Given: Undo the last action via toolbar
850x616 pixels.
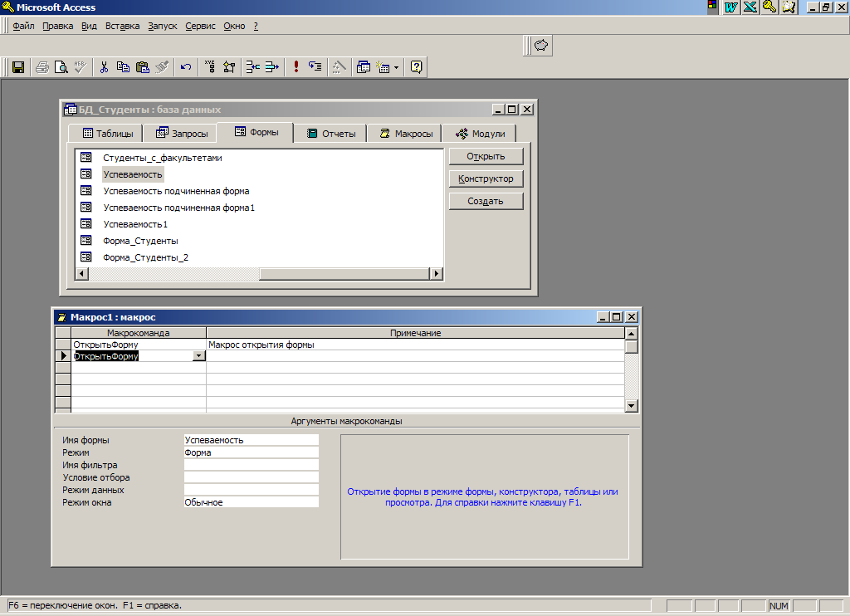Looking at the screenshot, I should (x=186, y=67).
